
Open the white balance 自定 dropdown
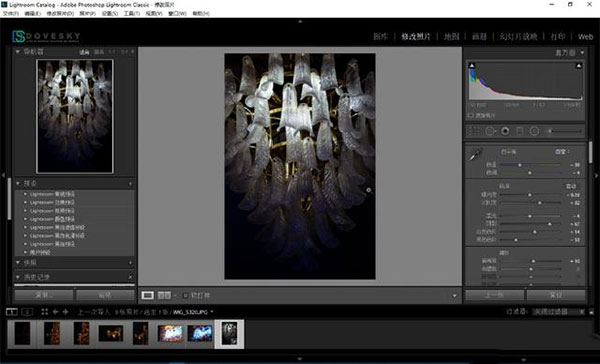[562, 152]
